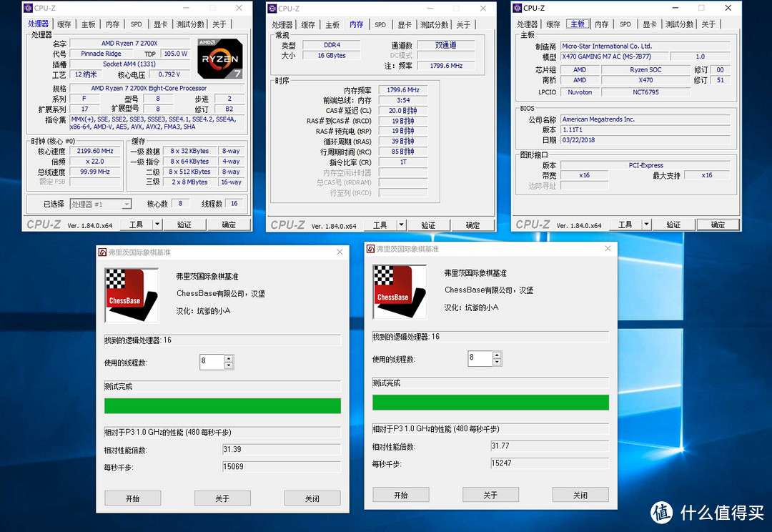The image size is (772, 532).
Task: Click the thread count stepper arrows in the left Fritz window
Action: 229,362
